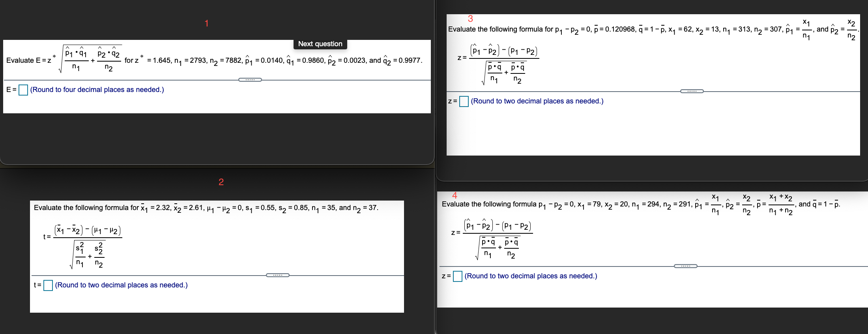This screenshot has height=334, width=868.
Task: Click the t answer input box
Action: tap(48, 285)
